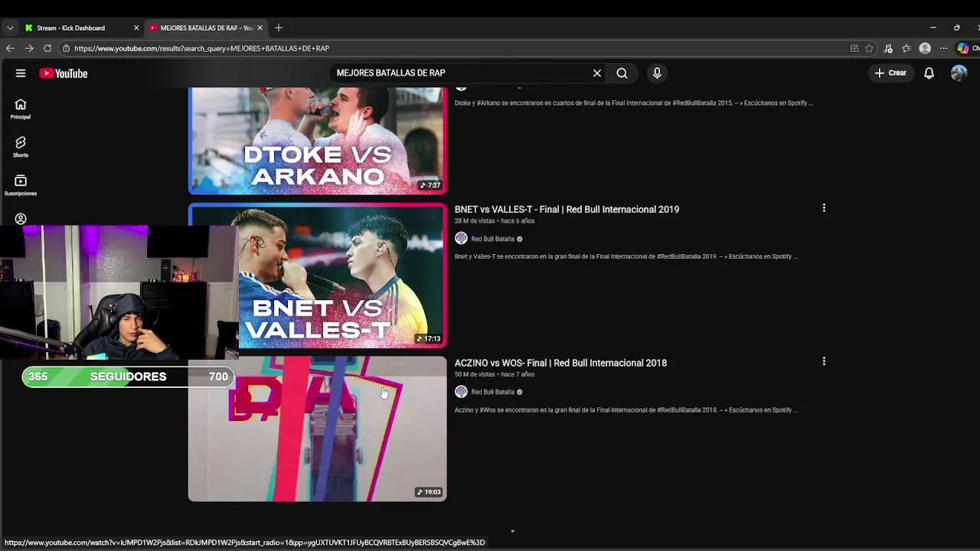Image resolution: width=980 pixels, height=551 pixels.
Task: Open the browser apps icon in address bar
Action: tap(854, 48)
